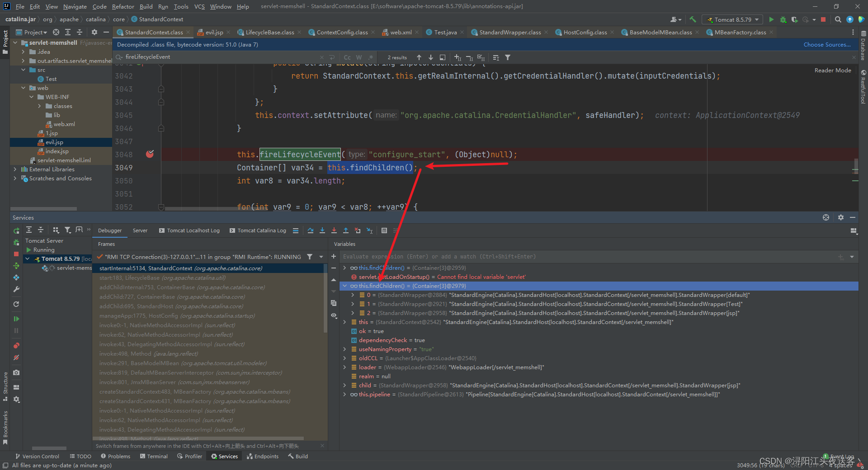Open the Refactor menu
Image resolution: width=868 pixels, height=470 pixels.
(x=123, y=6)
